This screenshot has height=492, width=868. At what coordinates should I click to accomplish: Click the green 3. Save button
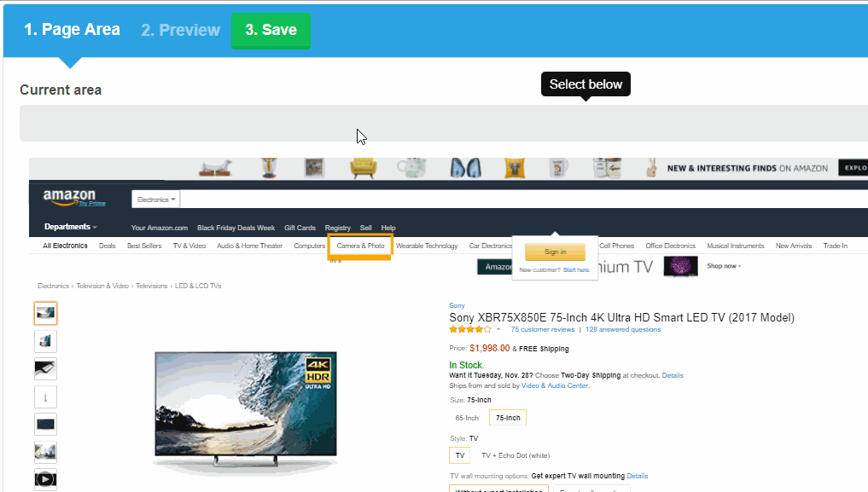pos(271,30)
